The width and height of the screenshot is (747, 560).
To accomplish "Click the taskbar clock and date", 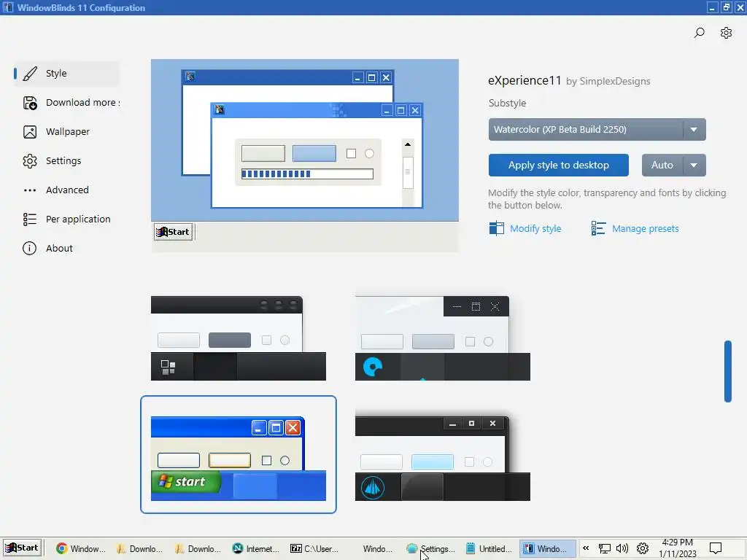I will pyautogui.click(x=678, y=548).
